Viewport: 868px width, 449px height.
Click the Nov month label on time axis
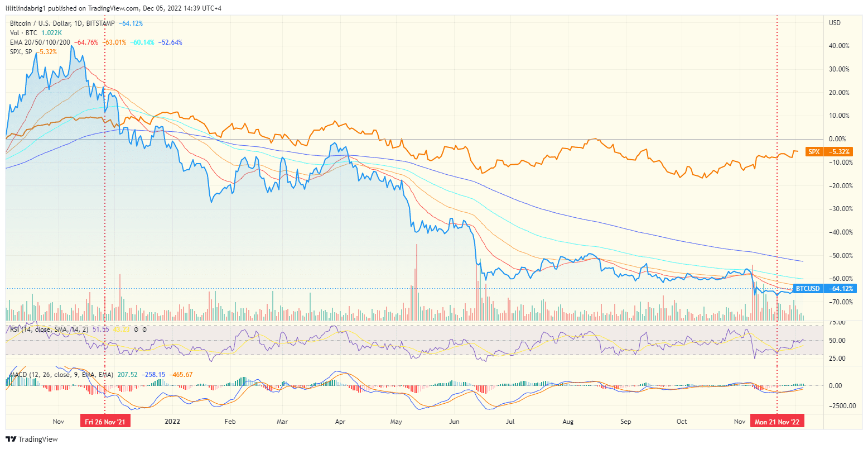pos(58,422)
